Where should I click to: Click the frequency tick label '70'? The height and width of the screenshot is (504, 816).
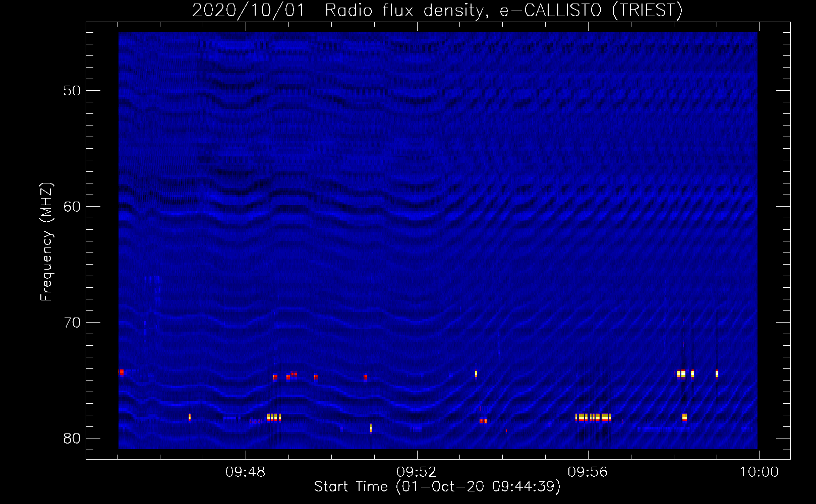(72, 323)
